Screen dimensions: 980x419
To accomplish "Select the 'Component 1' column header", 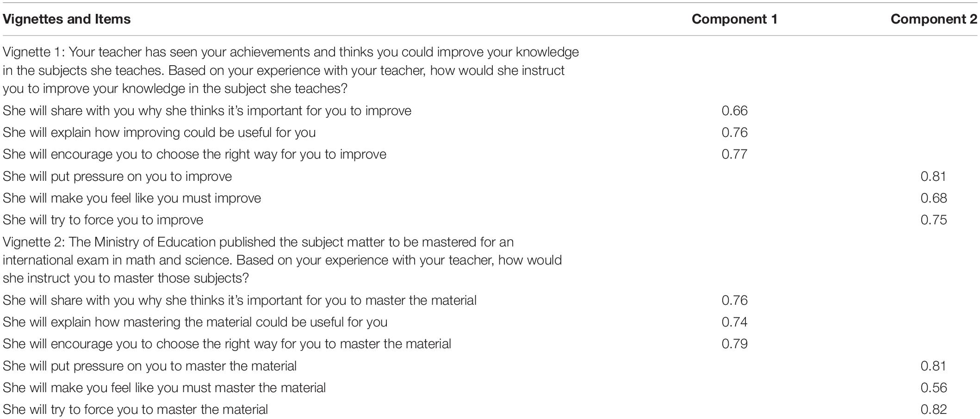I will [x=734, y=19].
